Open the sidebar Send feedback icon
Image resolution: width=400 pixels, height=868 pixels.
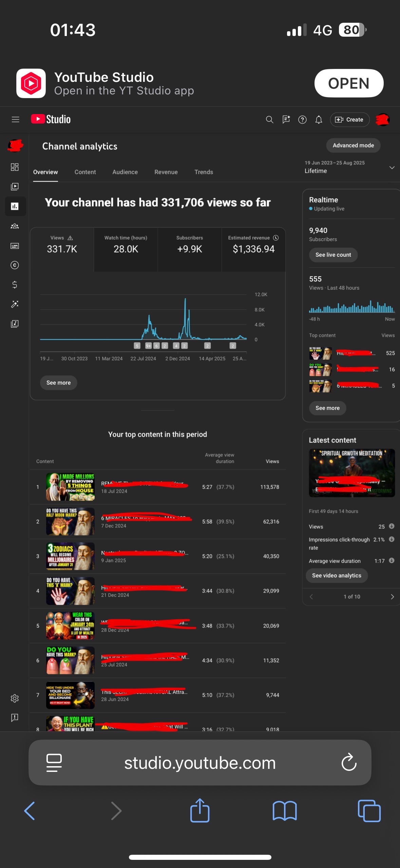pyautogui.click(x=15, y=717)
